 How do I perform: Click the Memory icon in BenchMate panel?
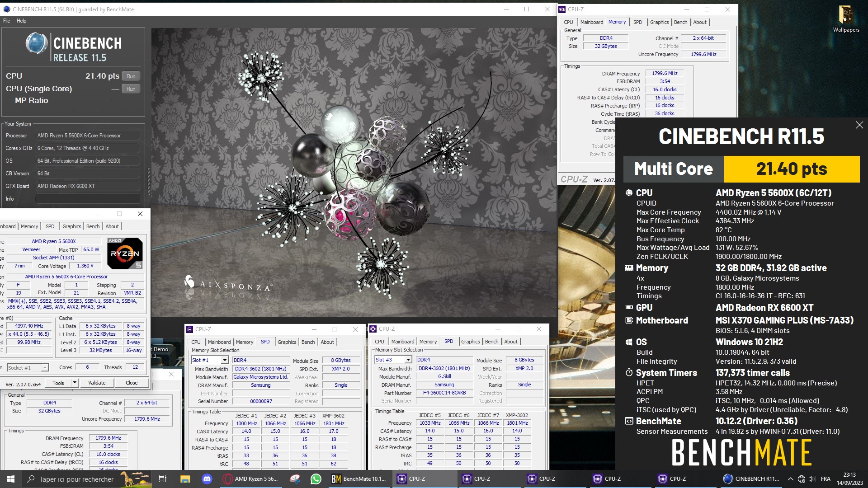coord(629,268)
